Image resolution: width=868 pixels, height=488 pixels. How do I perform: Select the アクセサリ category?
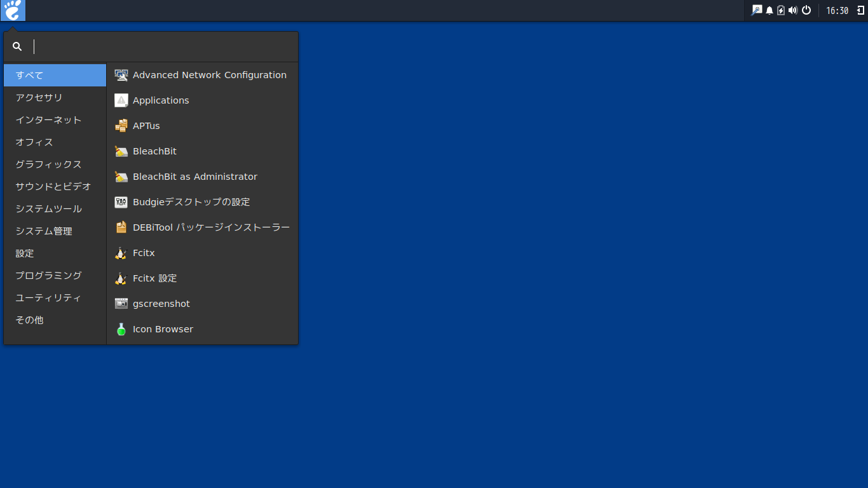tap(55, 97)
